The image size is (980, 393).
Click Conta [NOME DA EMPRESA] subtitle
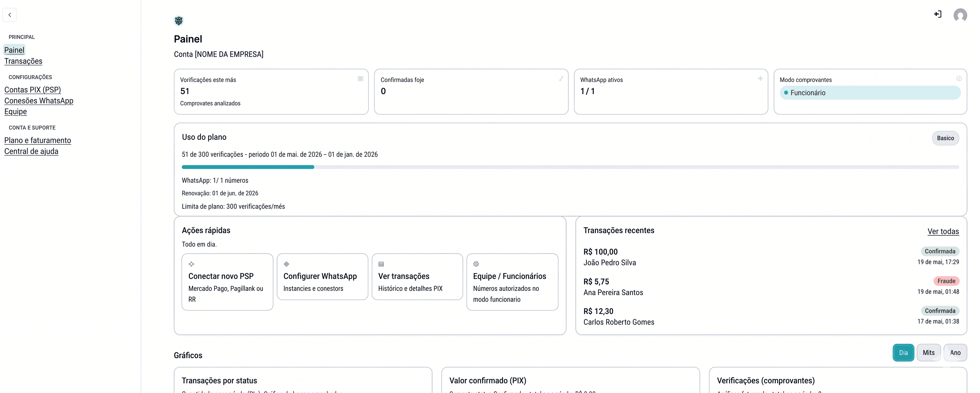[219, 54]
